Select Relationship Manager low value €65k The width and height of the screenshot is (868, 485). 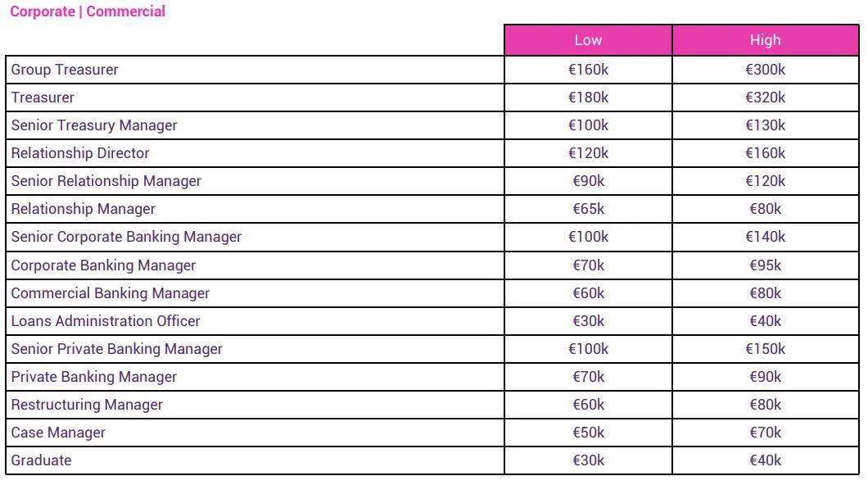coord(588,209)
